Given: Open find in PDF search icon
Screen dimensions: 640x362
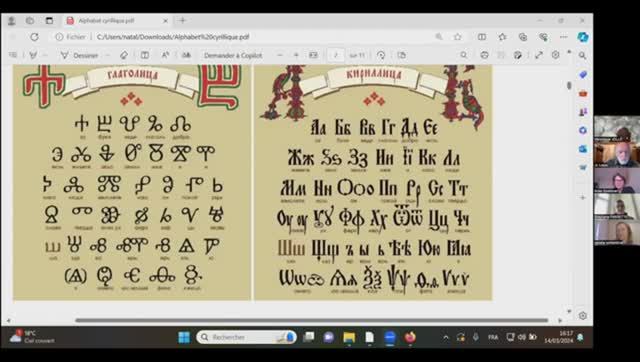Looking at the screenshot, I should [464, 55].
